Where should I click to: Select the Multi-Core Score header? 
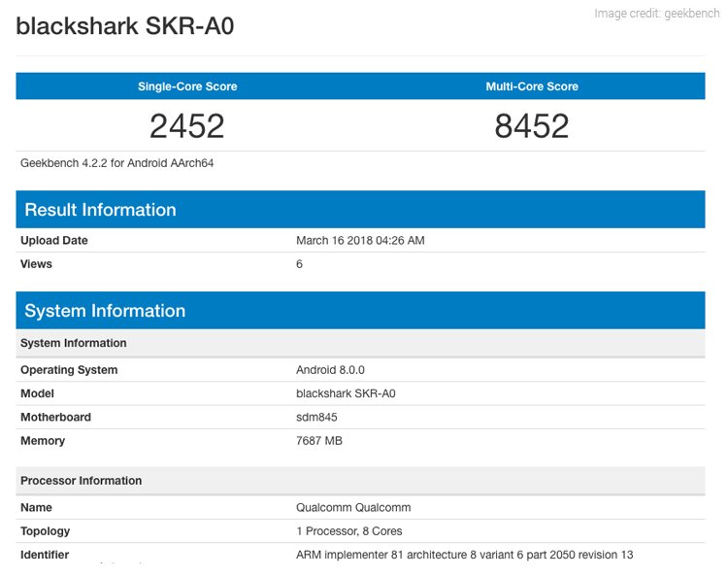tap(532, 86)
